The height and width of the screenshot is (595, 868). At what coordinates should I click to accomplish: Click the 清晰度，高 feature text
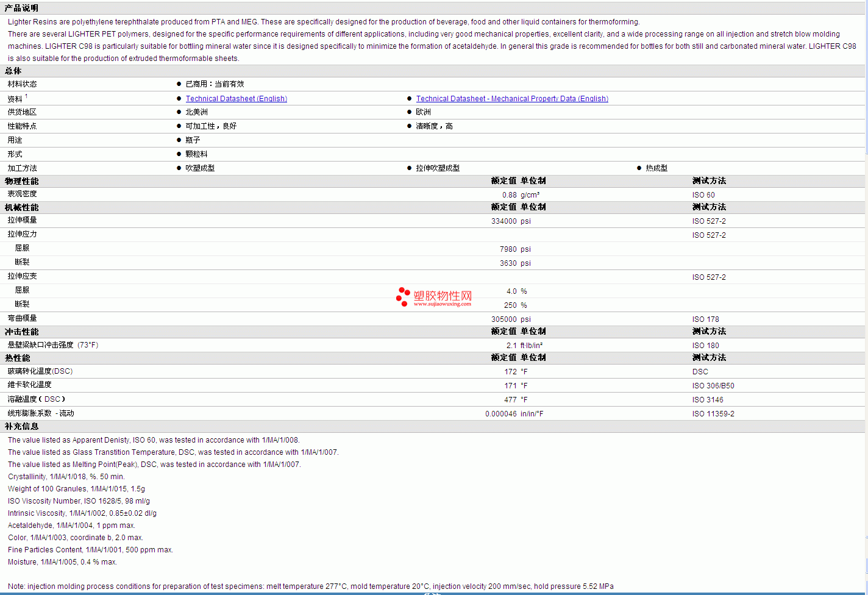pyautogui.click(x=434, y=126)
